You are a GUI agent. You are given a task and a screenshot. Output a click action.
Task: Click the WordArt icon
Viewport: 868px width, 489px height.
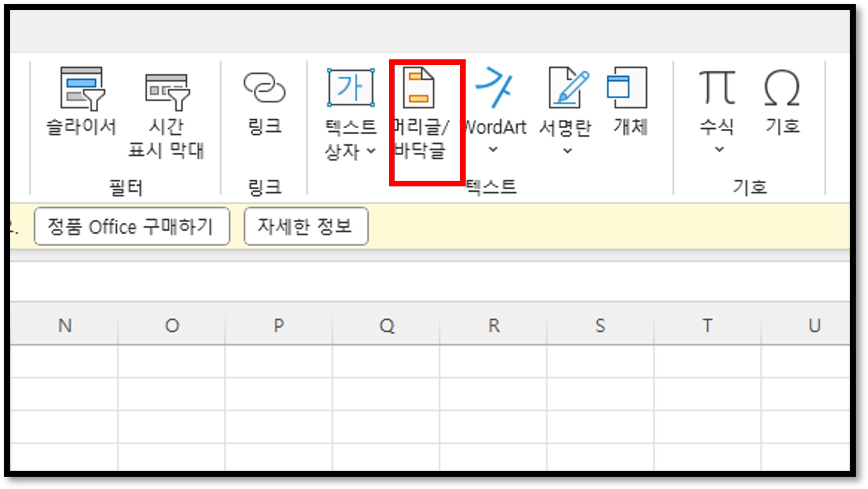tap(494, 88)
